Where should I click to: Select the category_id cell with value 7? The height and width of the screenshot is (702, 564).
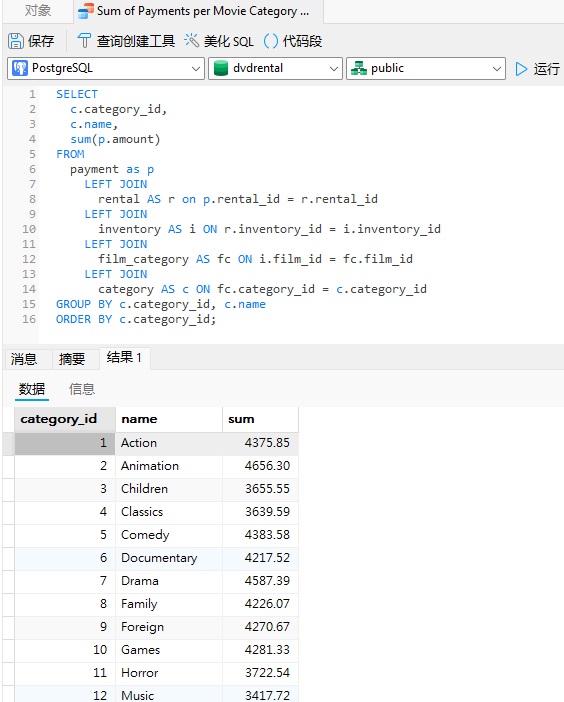click(65, 581)
